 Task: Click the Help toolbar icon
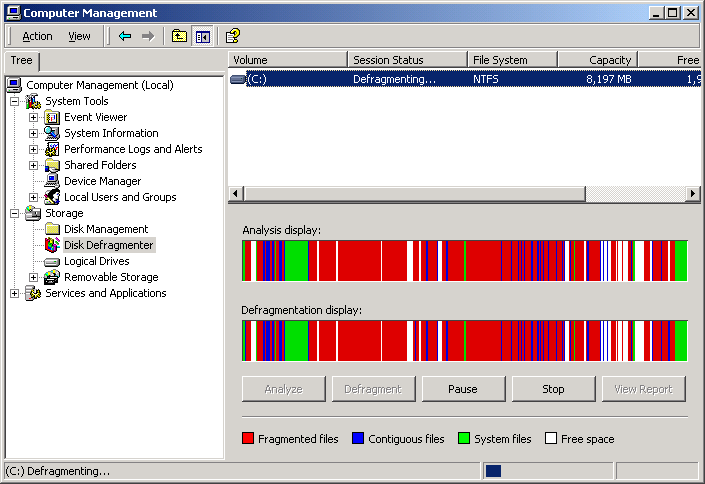coord(232,36)
